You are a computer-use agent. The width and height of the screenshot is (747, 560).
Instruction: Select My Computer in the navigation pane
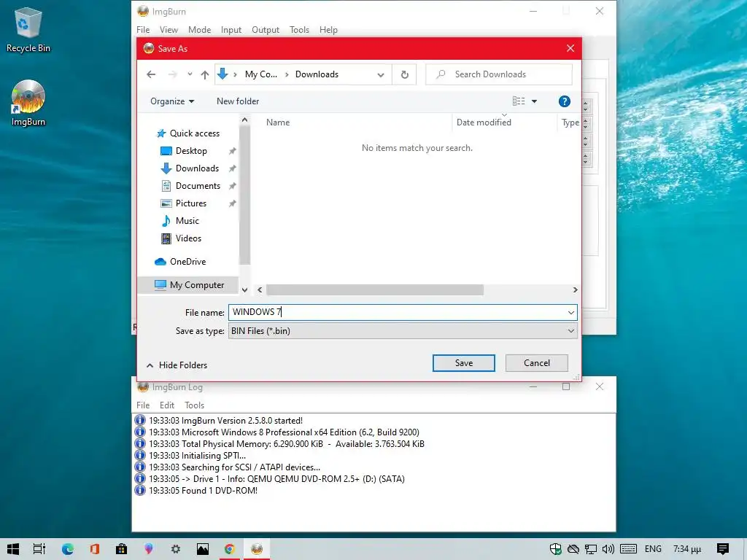pos(189,285)
